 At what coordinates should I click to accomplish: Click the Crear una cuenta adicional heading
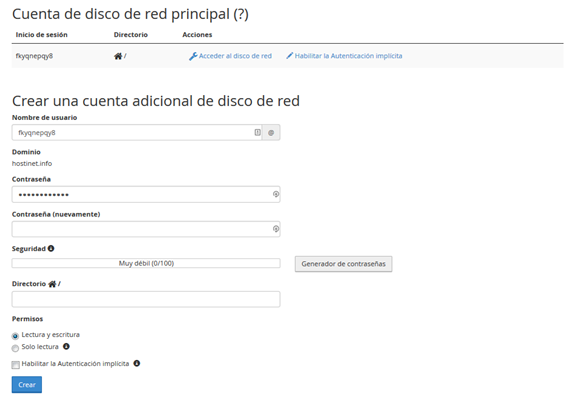tap(156, 101)
